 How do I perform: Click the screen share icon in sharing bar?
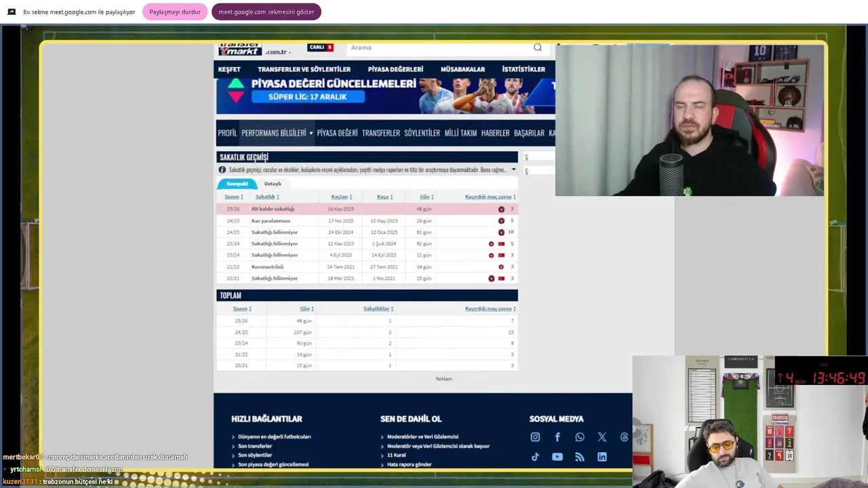pos(11,12)
